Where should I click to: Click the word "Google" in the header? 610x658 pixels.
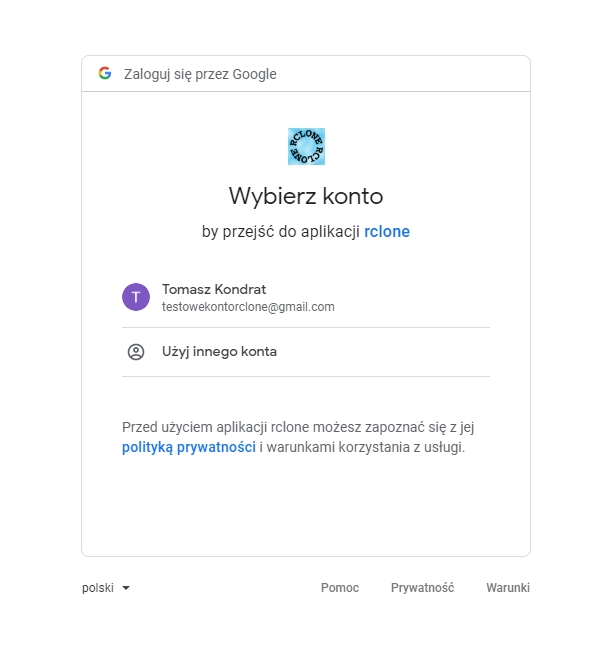point(254,74)
